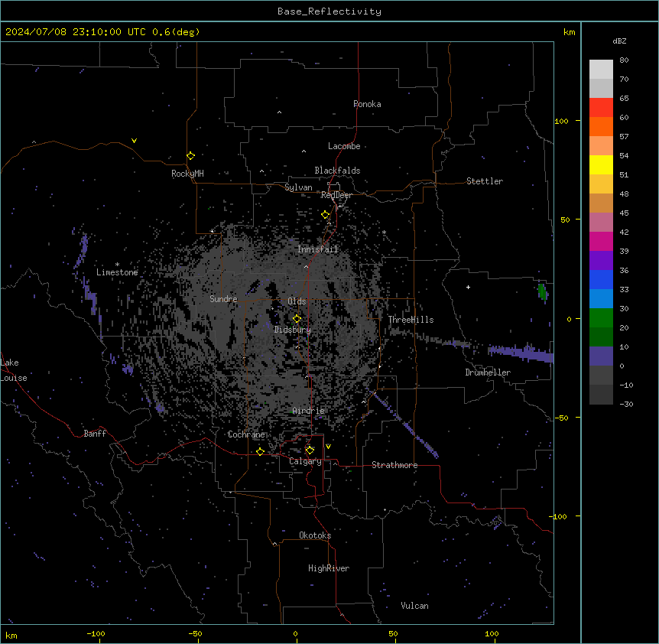Viewport: 659px width, 644px height.
Task: Click the HighRiver town label
Action: (329, 568)
